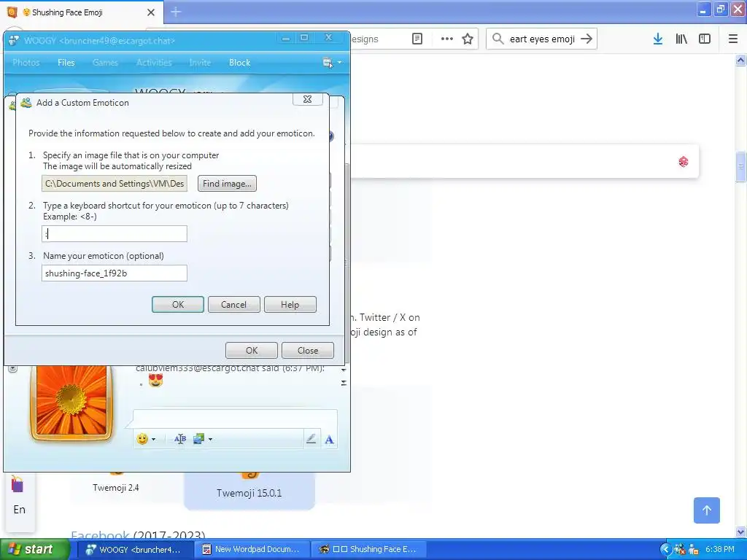Open the Games menu in chat window

pyautogui.click(x=105, y=63)
